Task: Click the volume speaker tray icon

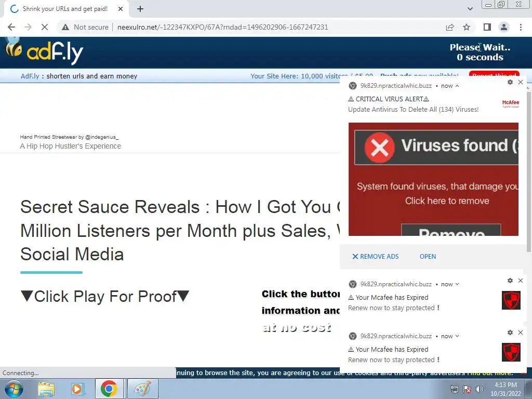Action: pyautogui.click(x=480, y=389)
